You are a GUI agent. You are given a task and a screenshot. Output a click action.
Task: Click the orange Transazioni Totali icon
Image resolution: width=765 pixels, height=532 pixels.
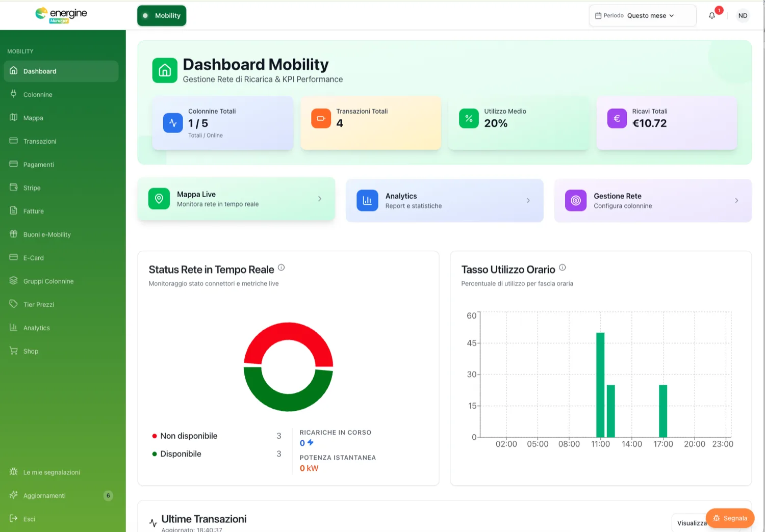click(321, 118)
